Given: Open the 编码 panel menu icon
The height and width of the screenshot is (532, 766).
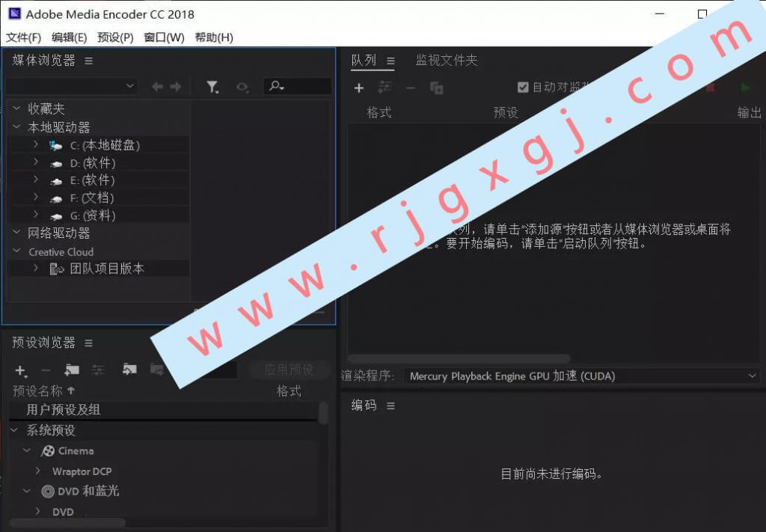Looking at the screenshot, I should (390, 406).
